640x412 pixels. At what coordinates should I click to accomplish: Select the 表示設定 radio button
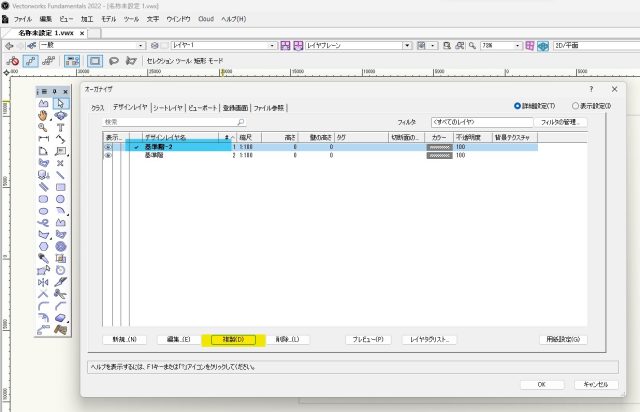(x=576, y=105)
